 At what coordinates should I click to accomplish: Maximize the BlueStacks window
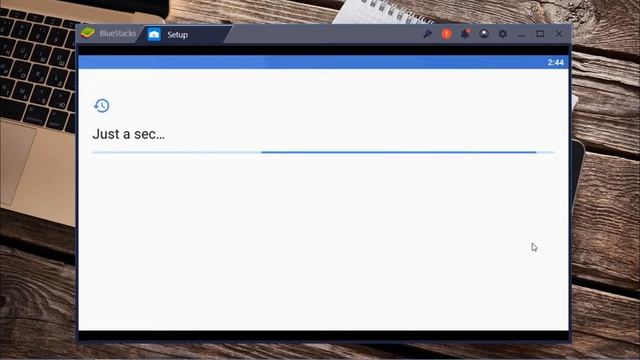click(x=540, y=34)
